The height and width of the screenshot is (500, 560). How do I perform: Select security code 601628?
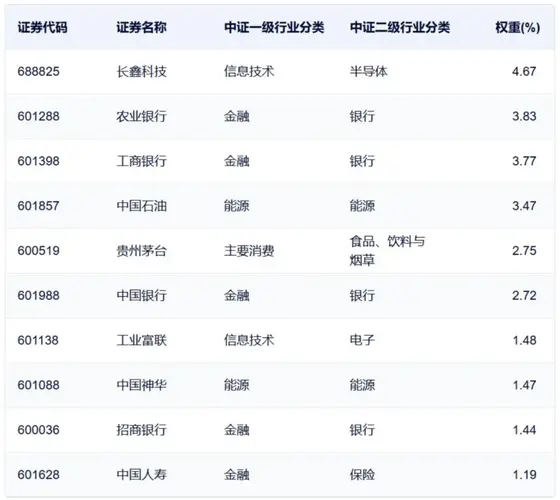click(39, 475)
